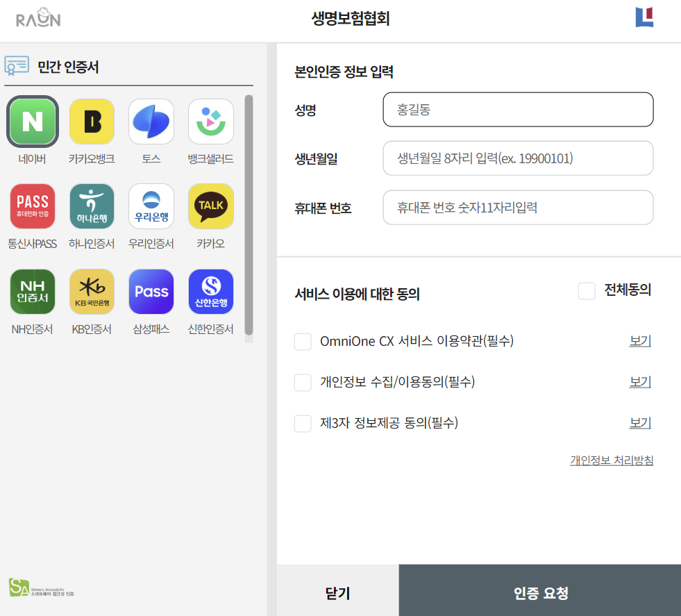The width and height of the screenshot is (681, 616).
Task: Click the 카카오뱅크 label text
Action: [92, 158]
